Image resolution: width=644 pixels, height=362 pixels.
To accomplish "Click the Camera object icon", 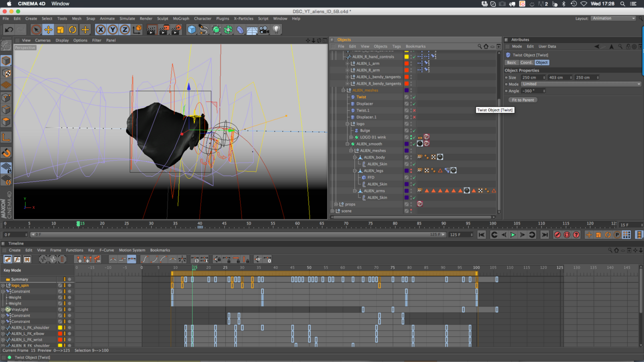I will coord(264,29).
